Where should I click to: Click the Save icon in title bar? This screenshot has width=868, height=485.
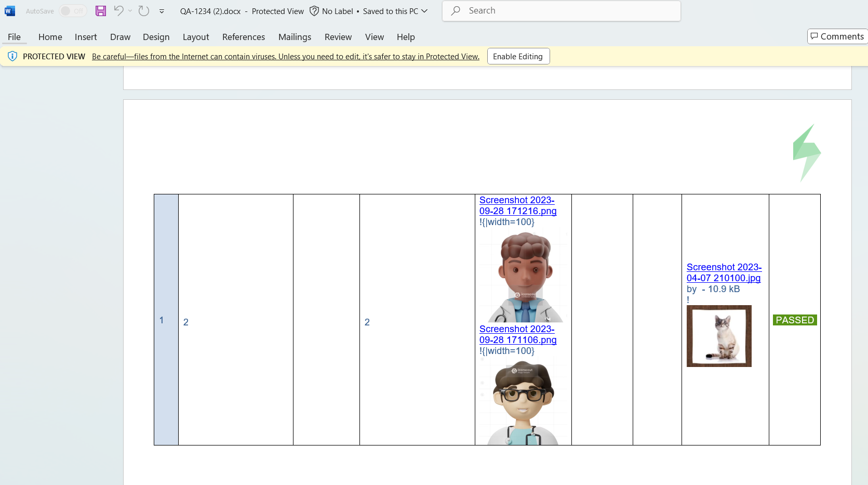(101, 11)
